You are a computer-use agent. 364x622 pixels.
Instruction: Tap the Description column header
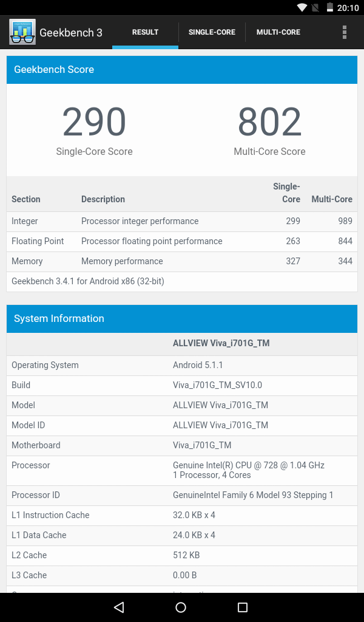coord(103,199)
